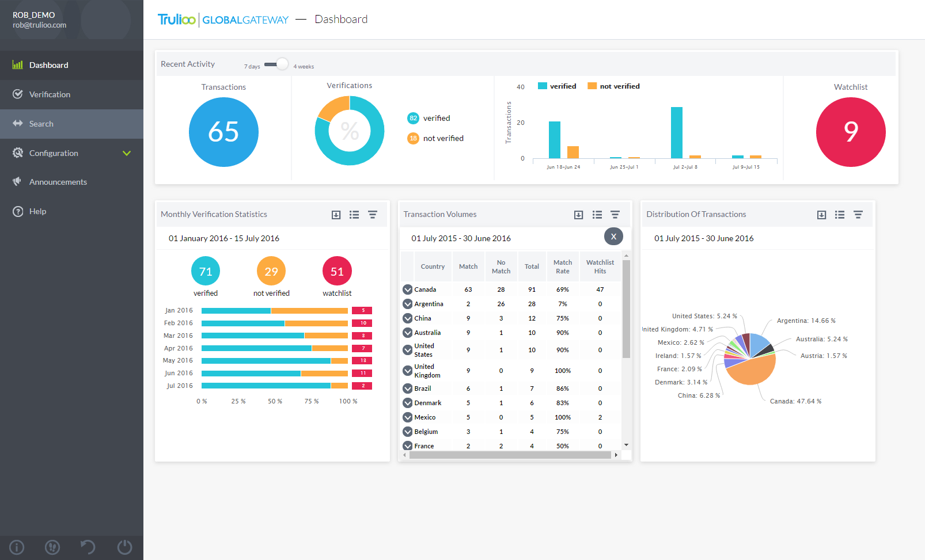This screenshot has height=560, width=925.
Task: Show list view for Monthly Verification Statistics
Action: point(354,215)
